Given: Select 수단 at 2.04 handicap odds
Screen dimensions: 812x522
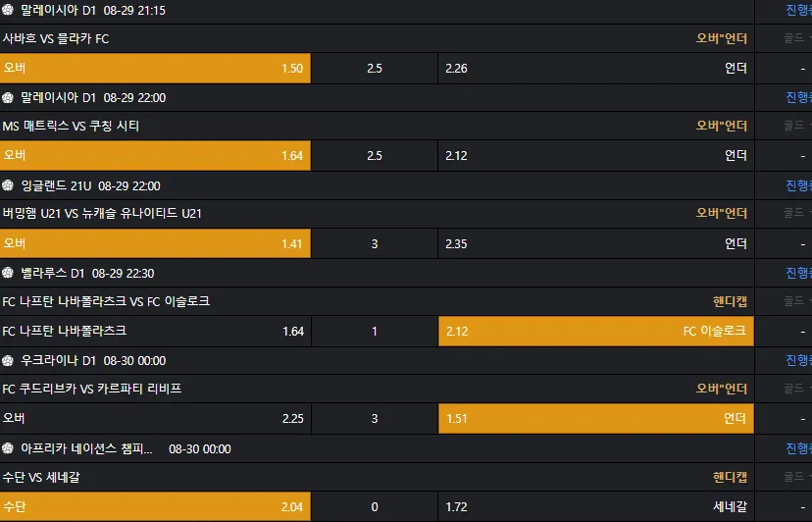Looking at the screenshot, I should 155,506.
